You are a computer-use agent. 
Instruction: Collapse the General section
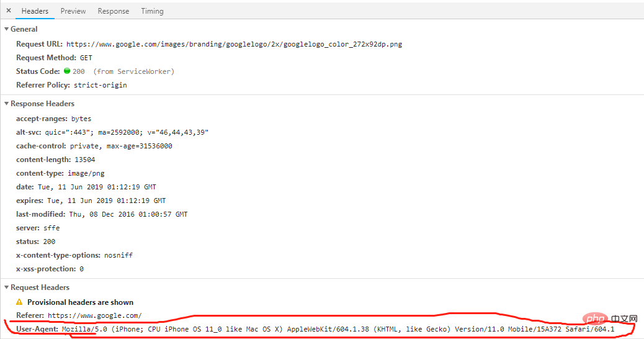(7, 29)
